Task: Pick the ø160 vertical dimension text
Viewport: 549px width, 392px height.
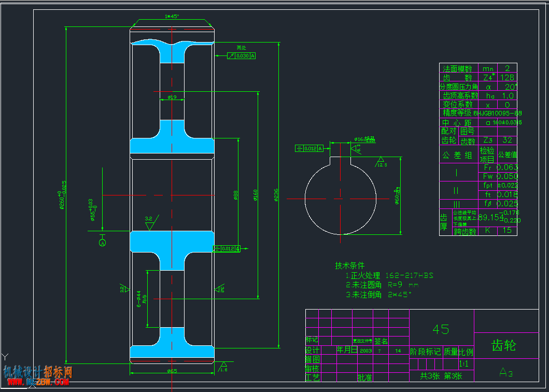Action: click(x=255, y=195)
